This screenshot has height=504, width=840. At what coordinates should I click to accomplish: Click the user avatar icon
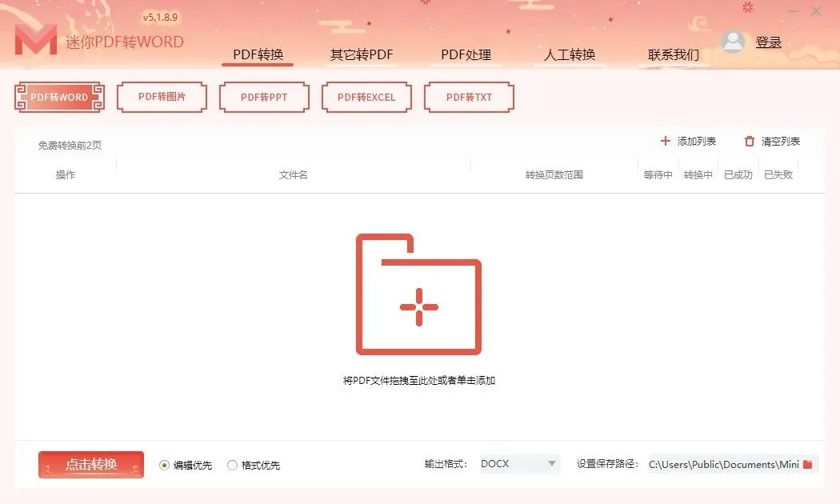pyautogui.click(x=732, y=42)
